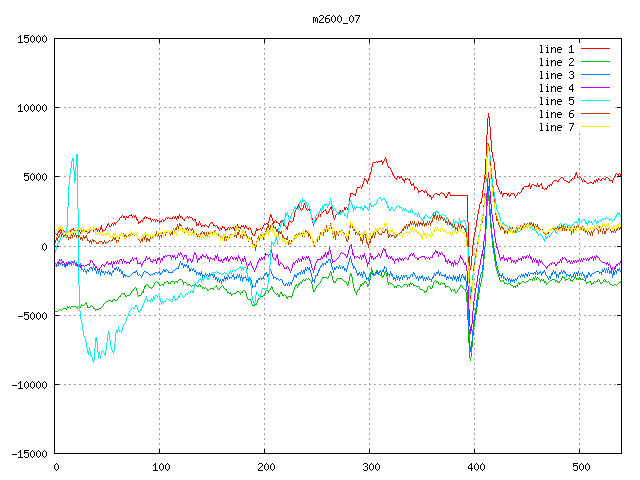The width and height of the screenshot is (640, 480).
Task: Click the red line 1 legend sample
Action: [596, 49]
